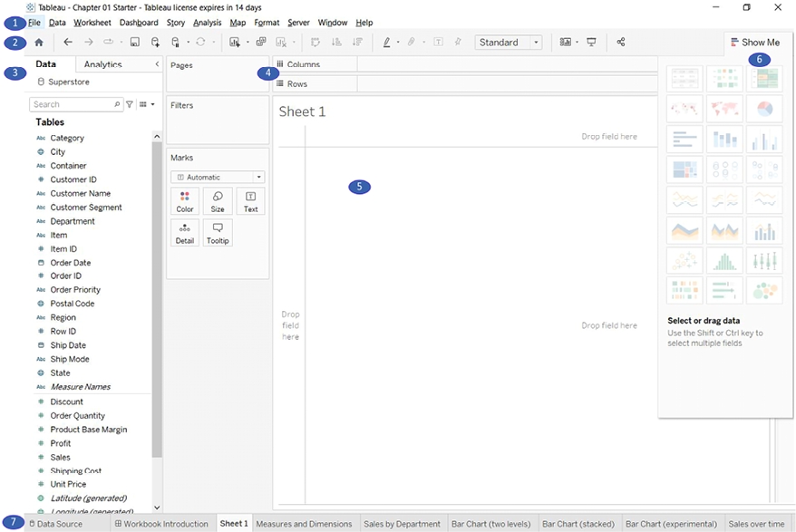Click the Tableau home start page icon
This screenshot has width=796, height=532.
pyautogui.click(x=38, y=42)
